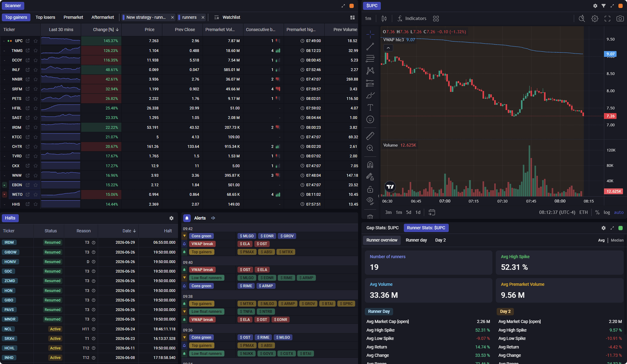
Task: Expand the WETO row red arrow
Action: (x=4, y=194)
